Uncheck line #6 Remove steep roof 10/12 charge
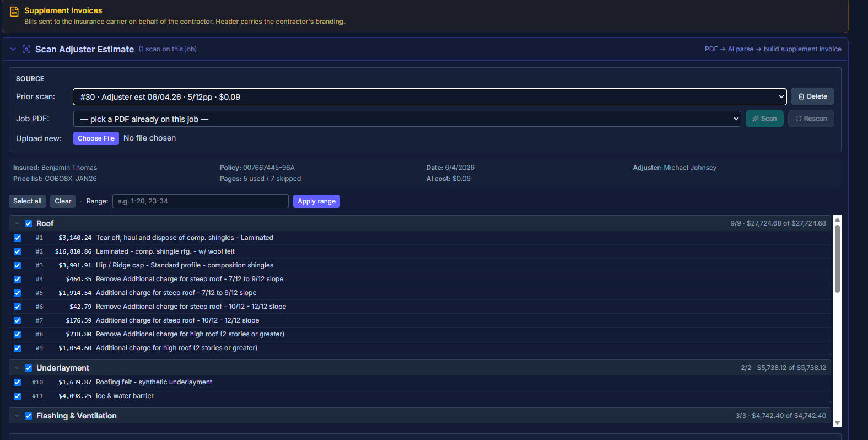 click(x=17, y=307)
